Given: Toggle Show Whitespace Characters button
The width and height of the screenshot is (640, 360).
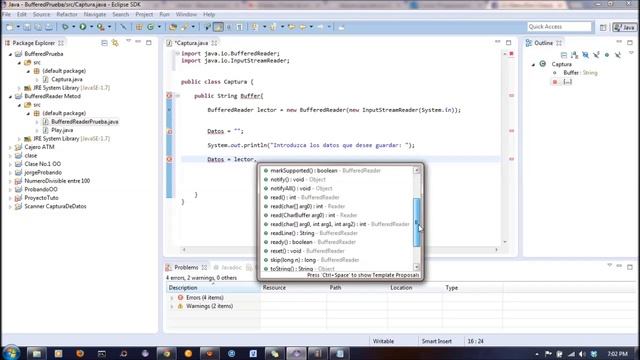Looking at the screenshot, I should click(240, 27).
